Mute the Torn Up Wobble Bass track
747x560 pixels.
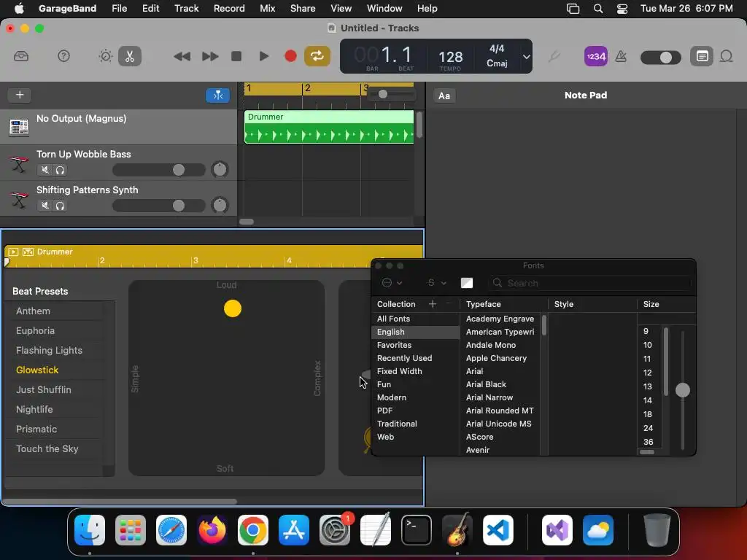tap(44, 169)
